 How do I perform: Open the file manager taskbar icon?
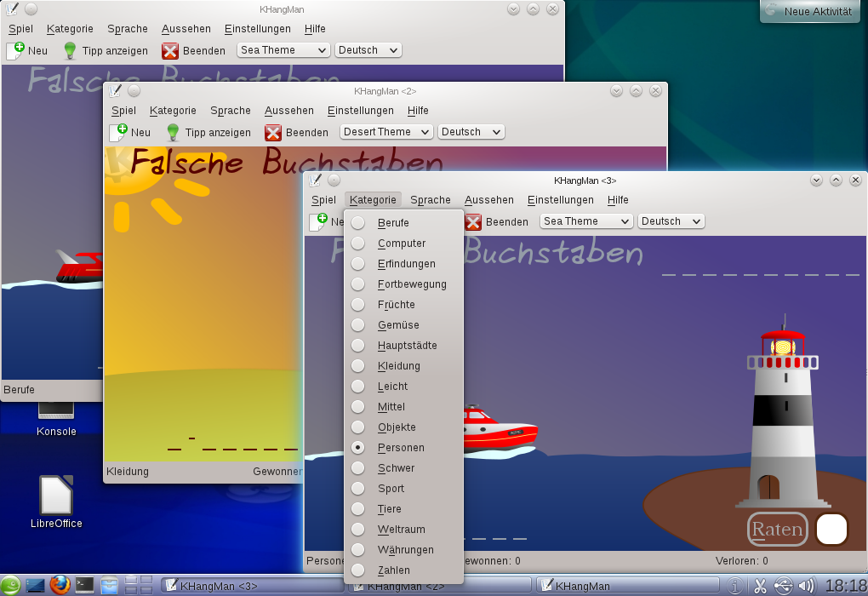pyautogui.click(x=109, y=585)
